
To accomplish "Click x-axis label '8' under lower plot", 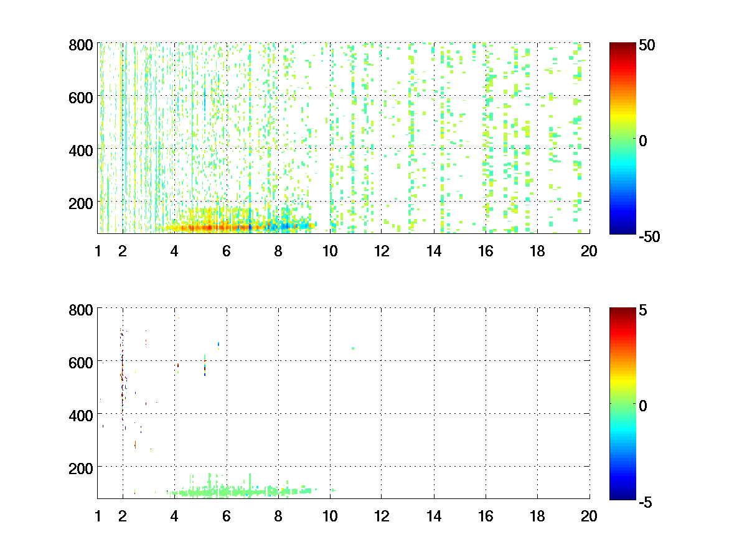I will coord(278,516).
